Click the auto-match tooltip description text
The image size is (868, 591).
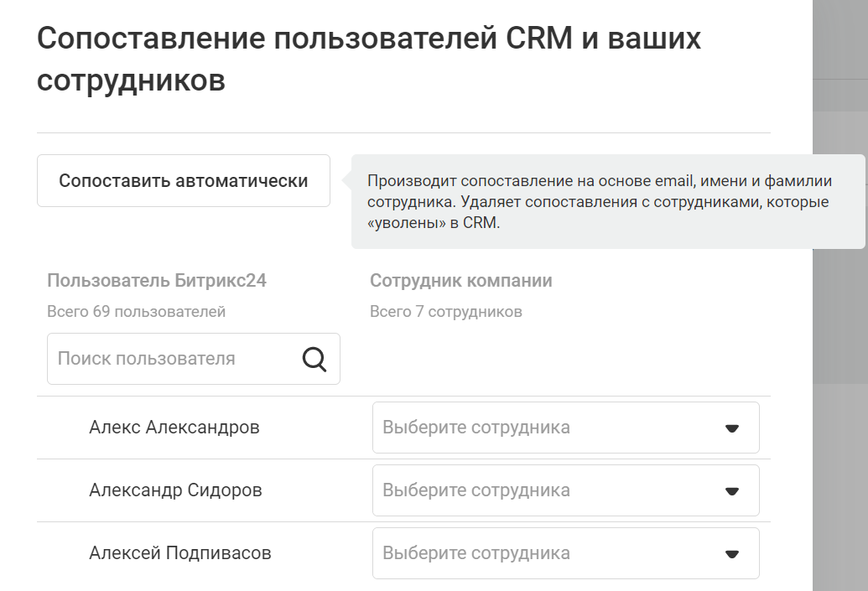[604, 202]
